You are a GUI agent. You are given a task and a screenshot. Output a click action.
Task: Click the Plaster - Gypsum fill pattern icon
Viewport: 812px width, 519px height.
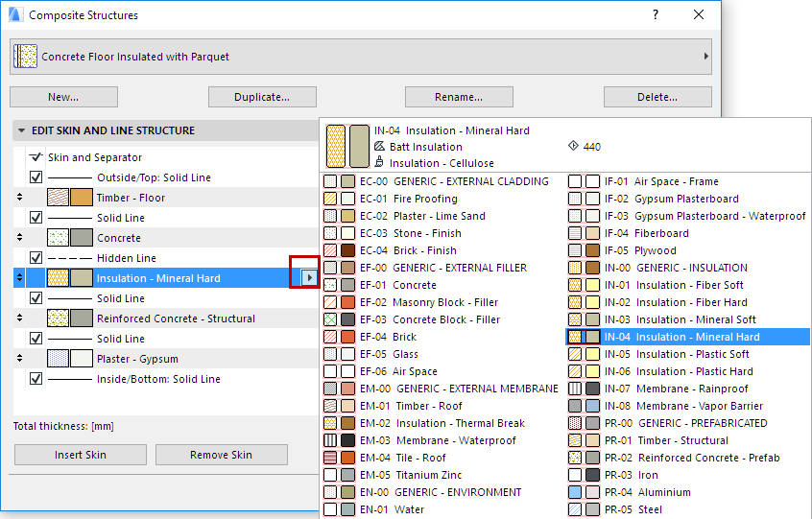tap(58, 359)
